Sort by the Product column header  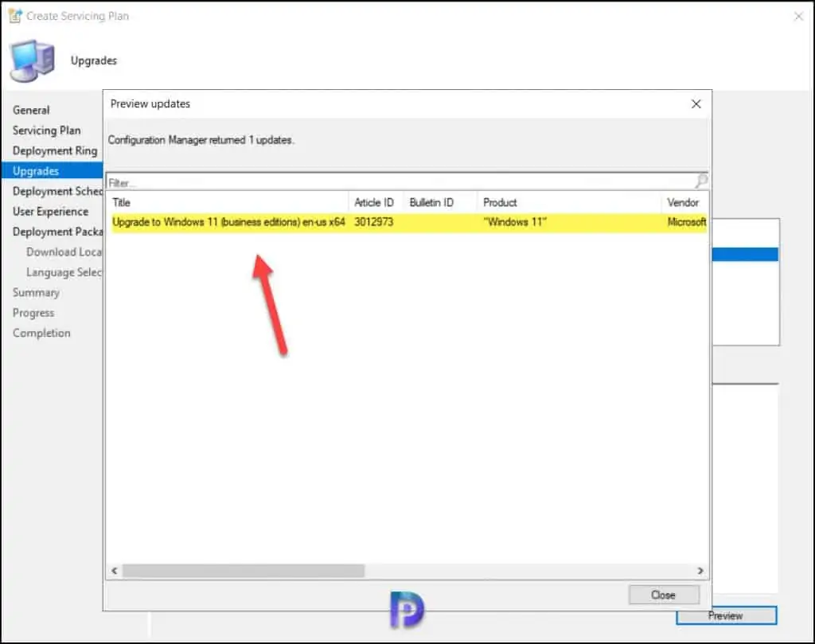[x=569, y=203]
